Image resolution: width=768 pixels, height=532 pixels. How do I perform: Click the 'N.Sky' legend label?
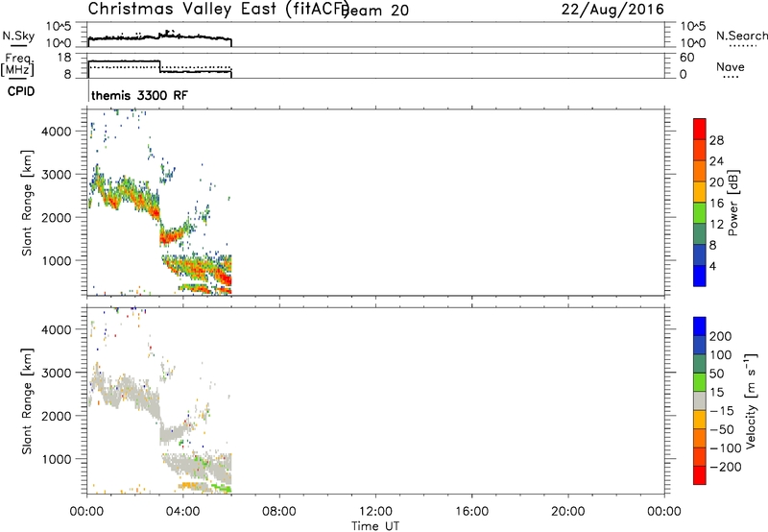tap(18, 36)
